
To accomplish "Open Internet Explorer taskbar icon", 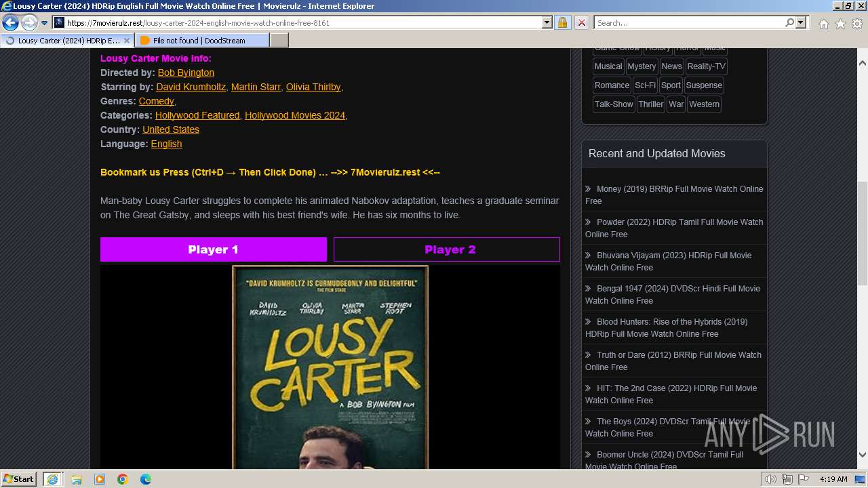I will pos(52,479).
